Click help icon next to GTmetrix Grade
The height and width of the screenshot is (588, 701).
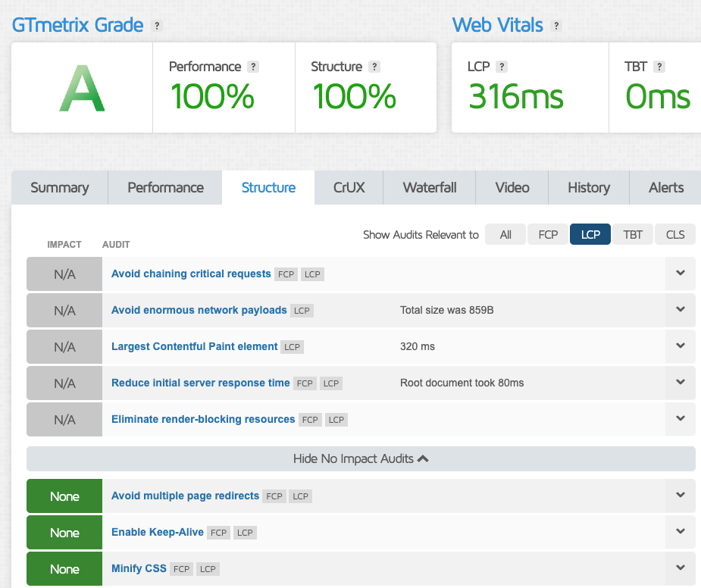pos(157,26)
